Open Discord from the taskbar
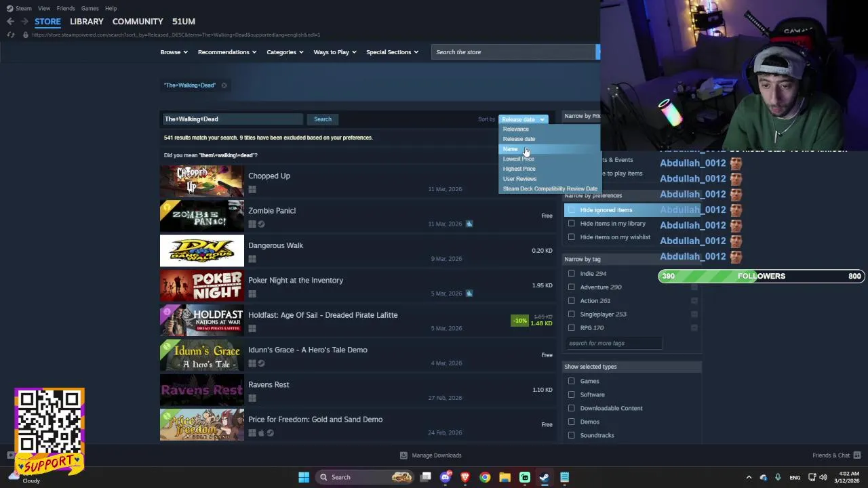This screenshot has width=868, height=488. (x=445, y=477)
